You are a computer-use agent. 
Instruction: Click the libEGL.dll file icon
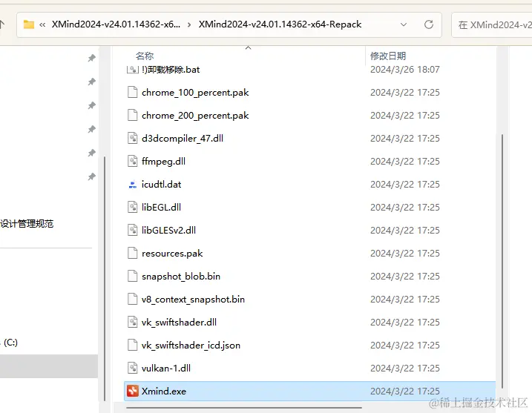[x=132, y=207]
